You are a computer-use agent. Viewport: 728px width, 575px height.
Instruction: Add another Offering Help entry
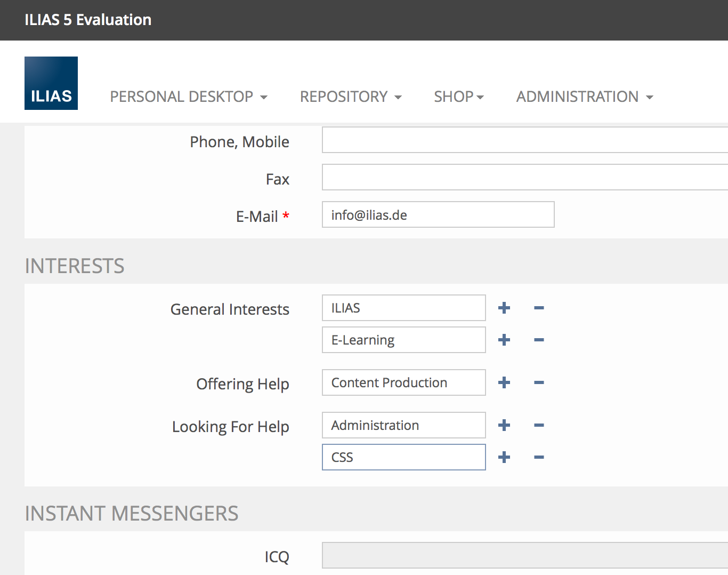tap(504, 382)
